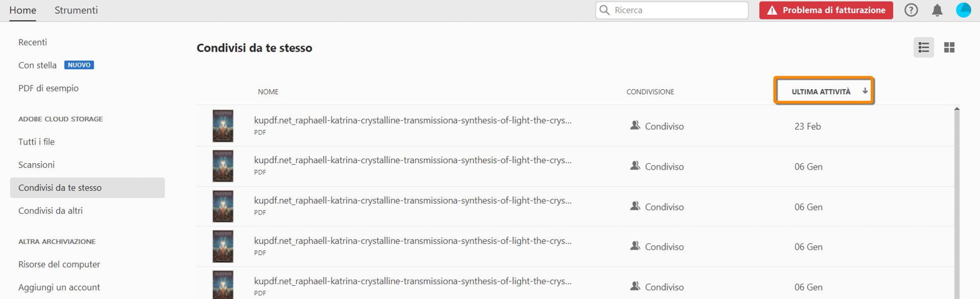Go to the Home tab
Screen dimensions: 980x299
click(22, 10)
